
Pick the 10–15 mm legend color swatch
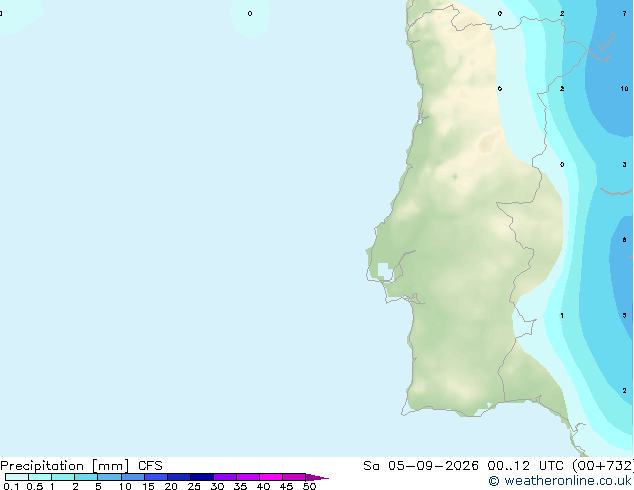coord(133,477)
